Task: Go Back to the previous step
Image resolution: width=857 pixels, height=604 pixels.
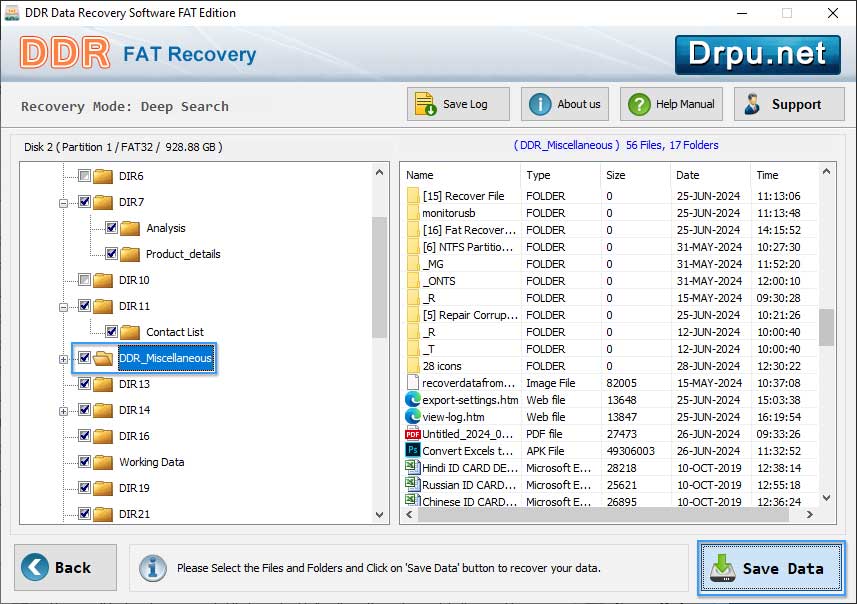Action: point(66,567)
